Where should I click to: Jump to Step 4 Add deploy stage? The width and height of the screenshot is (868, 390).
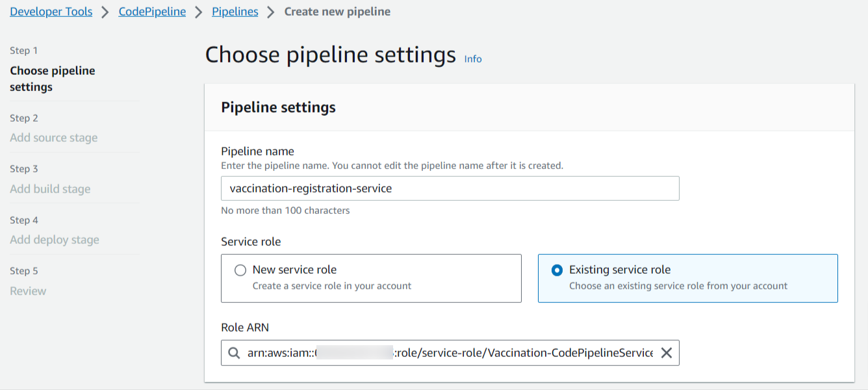pyautogui.click(x=55, y=240)
